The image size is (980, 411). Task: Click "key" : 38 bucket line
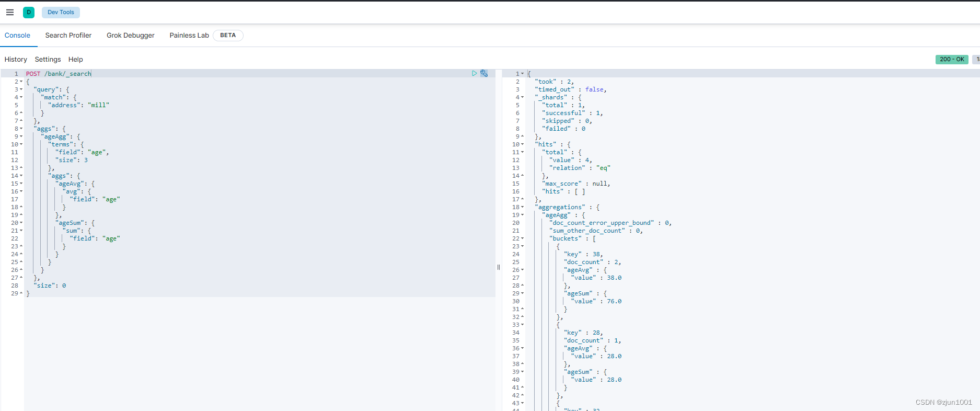(583, 254)
